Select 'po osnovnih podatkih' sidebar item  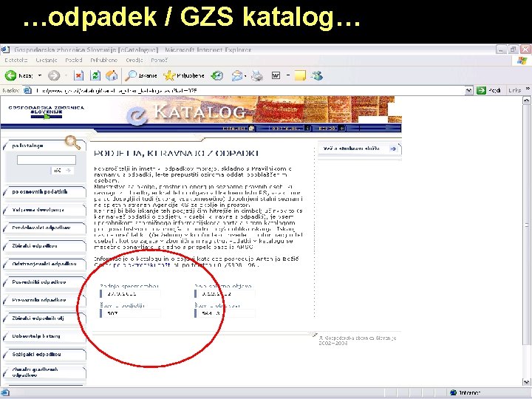44,191
